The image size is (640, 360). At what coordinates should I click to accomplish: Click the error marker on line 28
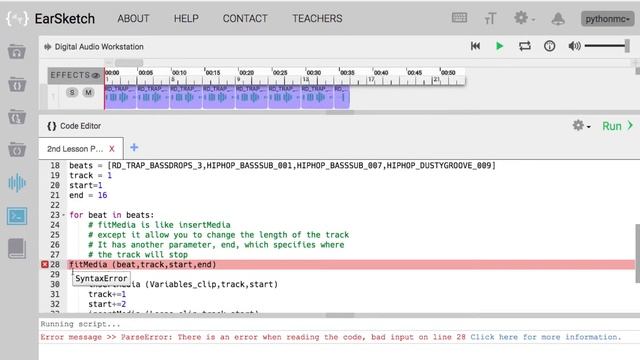pos(45,264)
